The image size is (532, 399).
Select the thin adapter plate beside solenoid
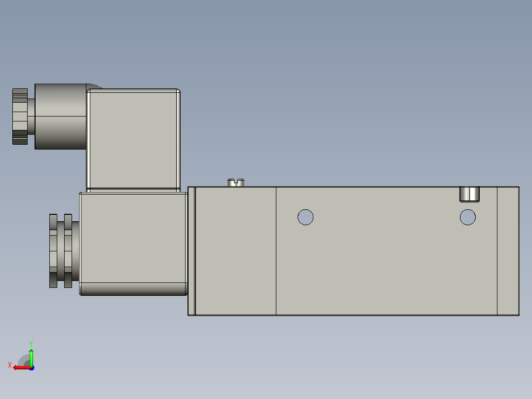point(191,251)
